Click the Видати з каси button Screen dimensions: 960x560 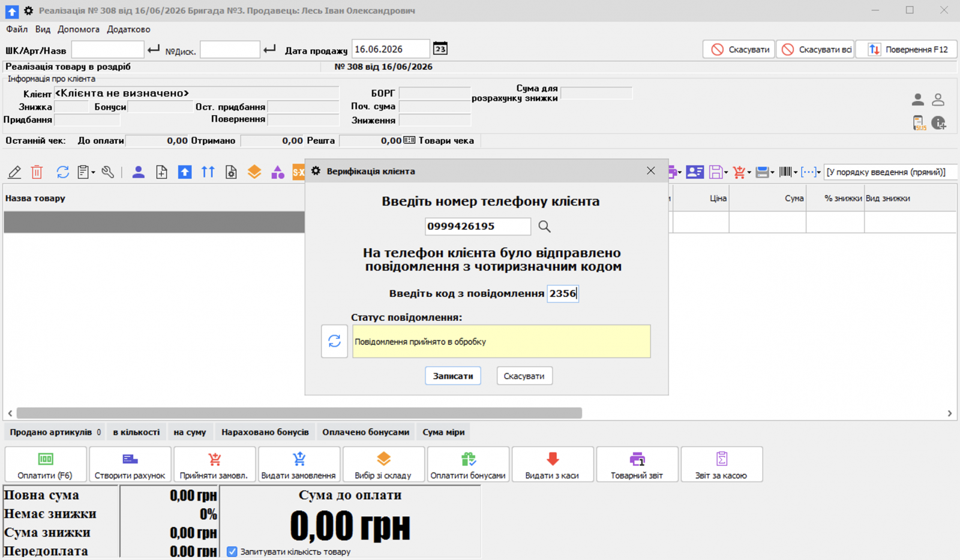553,464
